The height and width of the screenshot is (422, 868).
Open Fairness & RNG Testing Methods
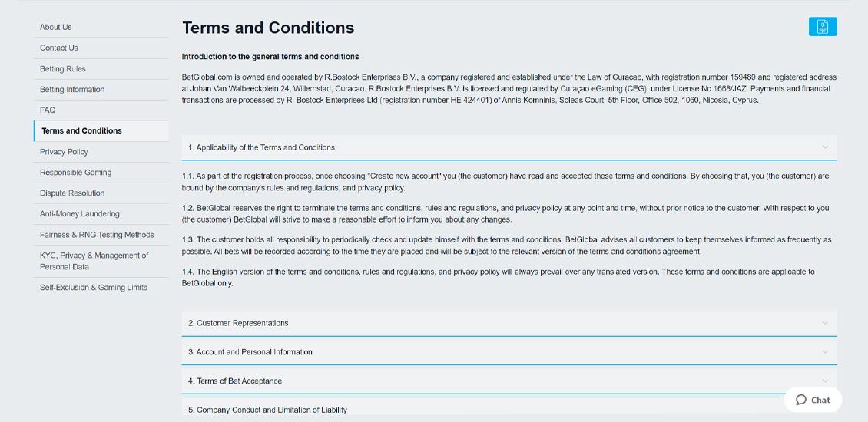[97, 235]
